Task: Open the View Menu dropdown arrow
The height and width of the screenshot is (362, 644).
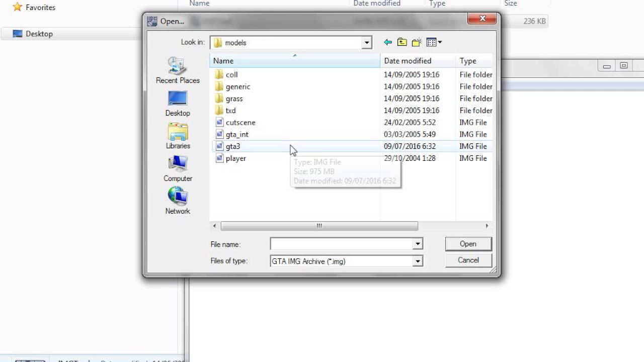Action: [440, 42]
